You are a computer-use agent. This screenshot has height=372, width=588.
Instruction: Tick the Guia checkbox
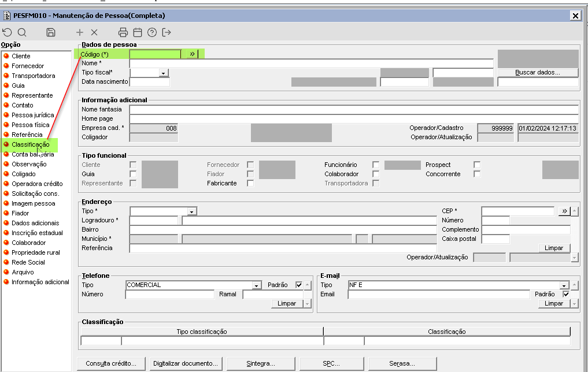point(133,174)
